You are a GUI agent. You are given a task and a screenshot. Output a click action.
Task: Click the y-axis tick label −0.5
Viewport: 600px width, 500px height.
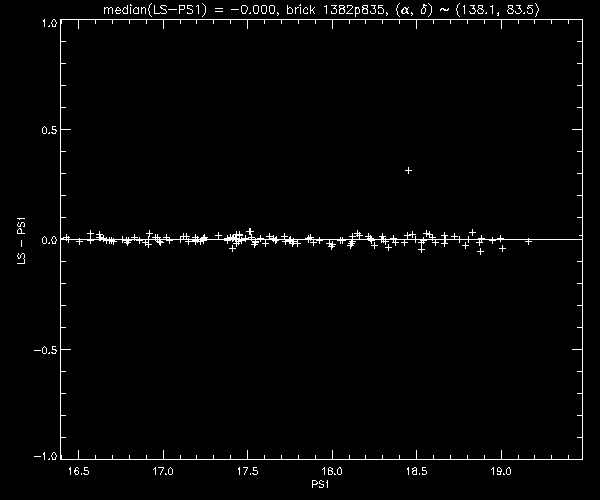click(x=46, y=350)
